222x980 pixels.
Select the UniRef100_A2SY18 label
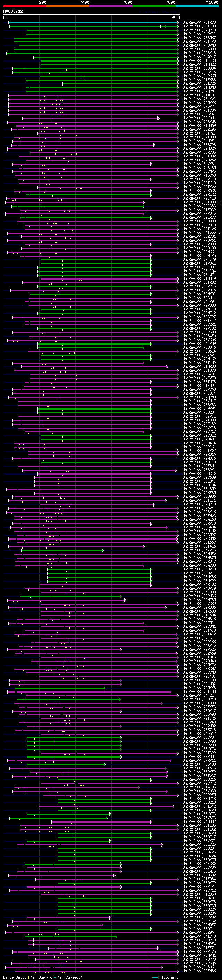click(x=199, y=53)
